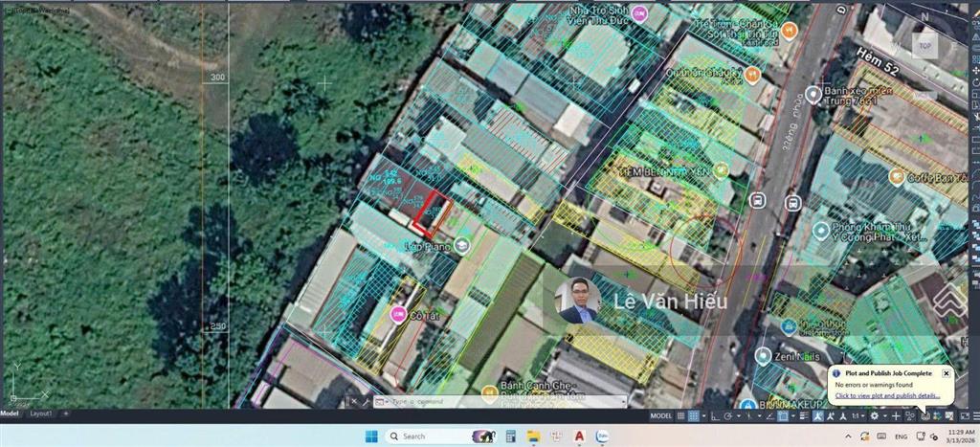Click the clean screen icon
Viewport: 980px width, 447px height.
[x=965, y=415]
